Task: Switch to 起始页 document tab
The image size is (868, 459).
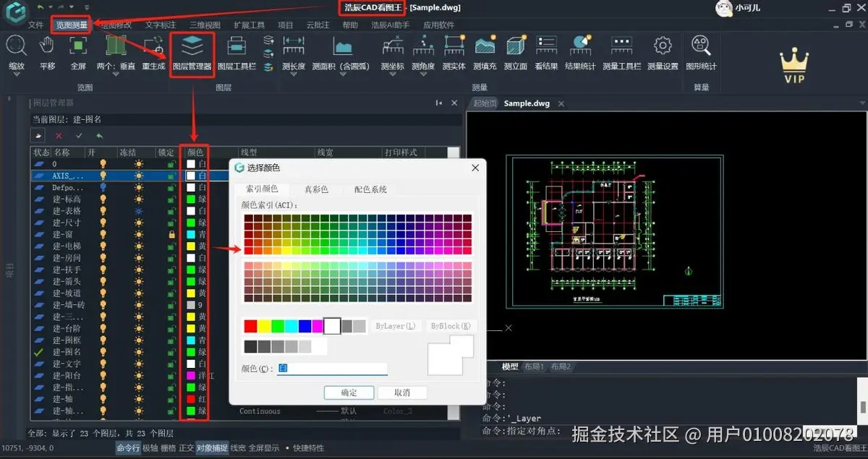Action: (x=485, y=103)
